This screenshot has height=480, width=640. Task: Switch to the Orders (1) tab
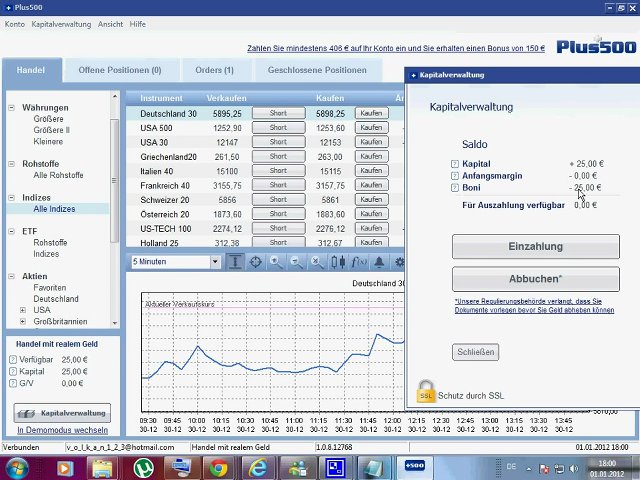click(x=214, y=70)
